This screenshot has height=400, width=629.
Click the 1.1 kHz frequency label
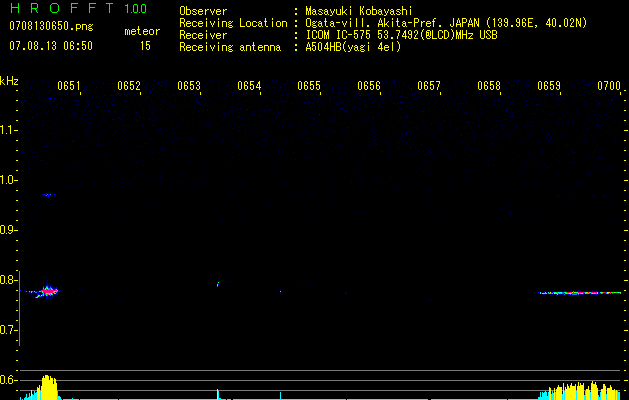(x=8, y=130)
